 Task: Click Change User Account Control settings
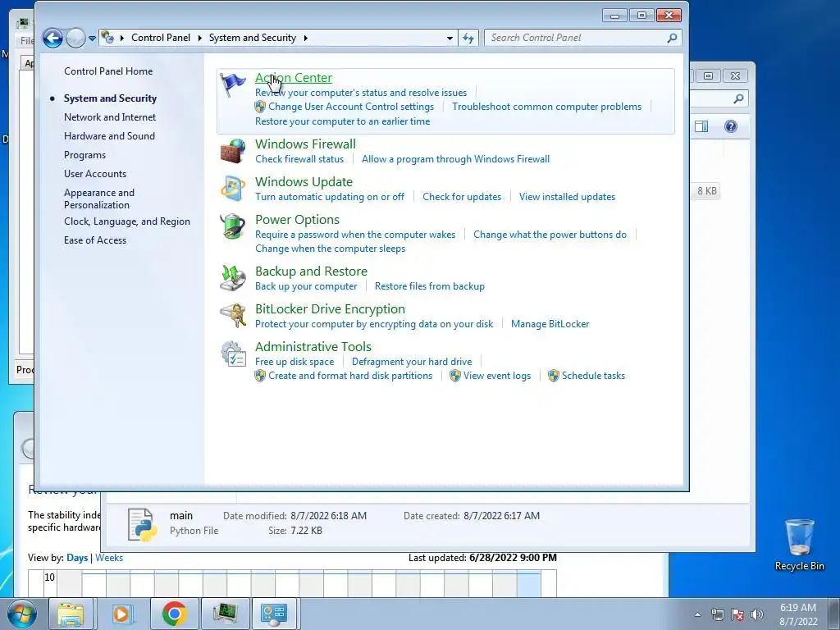point(351,107)
